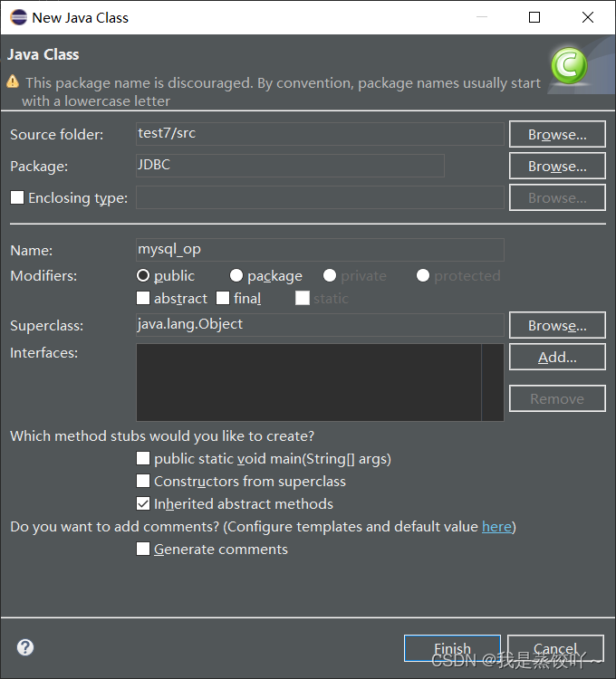
Task: Open the 'here' templates configuration link
Action: (x=496, y=526)
